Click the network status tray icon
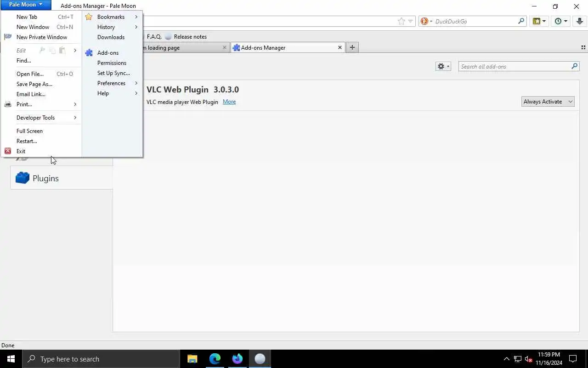 [518, 359]
